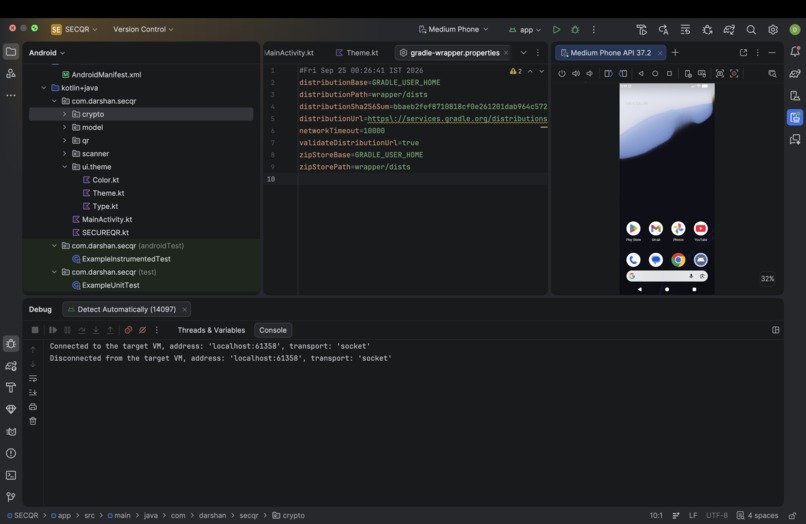Expand the crypto package
Screen dimensions: 806x524
[64, 114]
